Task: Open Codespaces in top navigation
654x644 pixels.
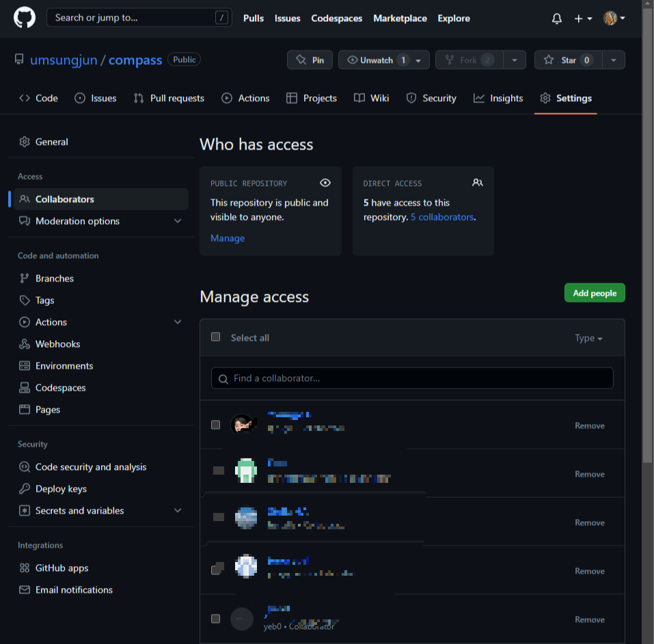Action: pos(337,18)
